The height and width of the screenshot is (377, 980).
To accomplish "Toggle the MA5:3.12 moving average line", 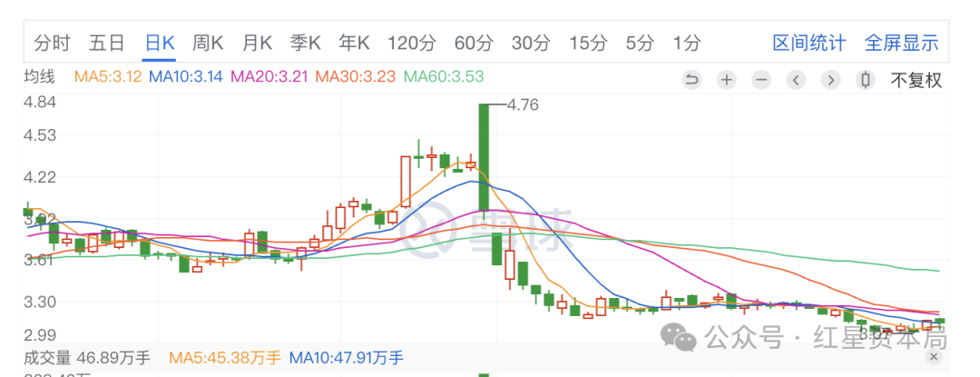I will [107, 76].
